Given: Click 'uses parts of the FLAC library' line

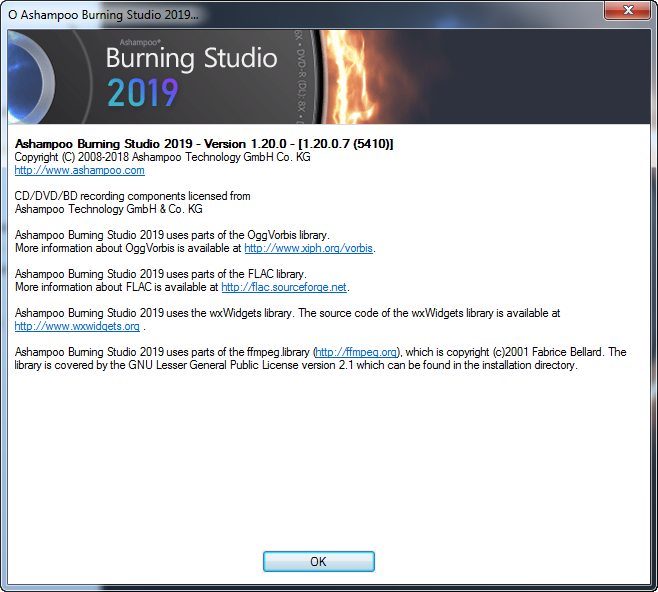Looking at the screenshot, I should tap(161, 274).
